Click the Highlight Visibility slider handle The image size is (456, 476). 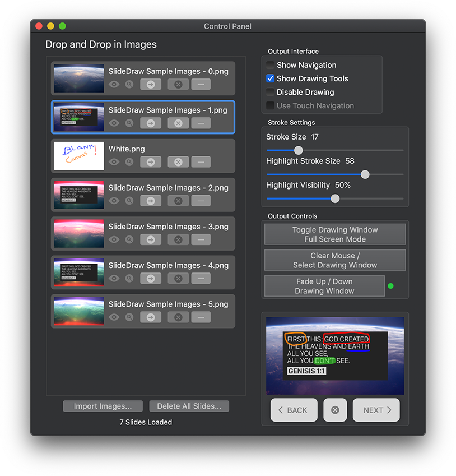[335, 199]
